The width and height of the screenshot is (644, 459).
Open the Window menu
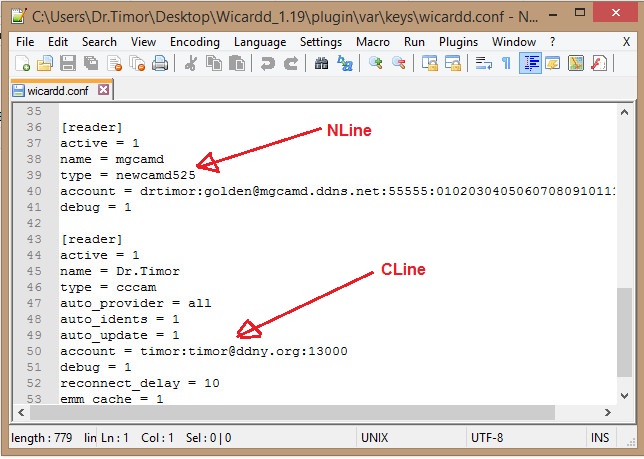point(514,42)
